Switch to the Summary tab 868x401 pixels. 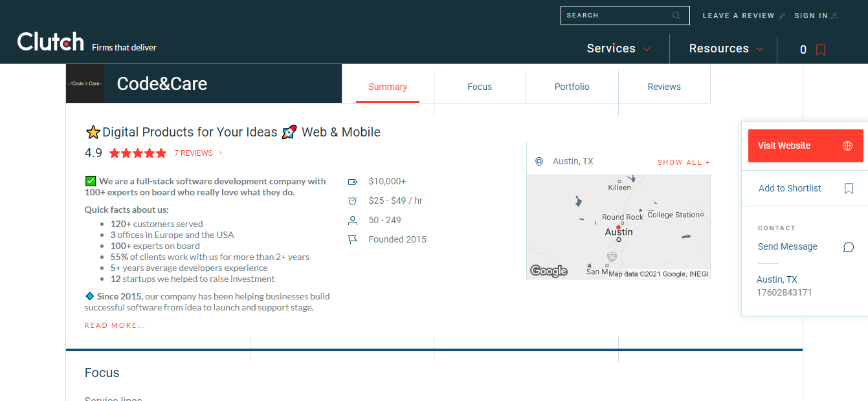pyautogui.click(x=388, y=87)
